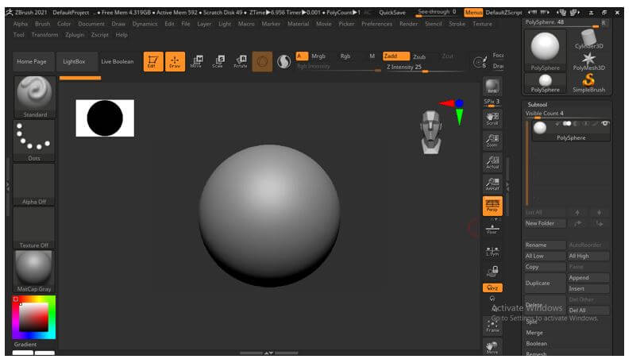Click the BPR render button
Image resolution: width=644 pixels, height=363 pixels.
(x=492, y=87)
